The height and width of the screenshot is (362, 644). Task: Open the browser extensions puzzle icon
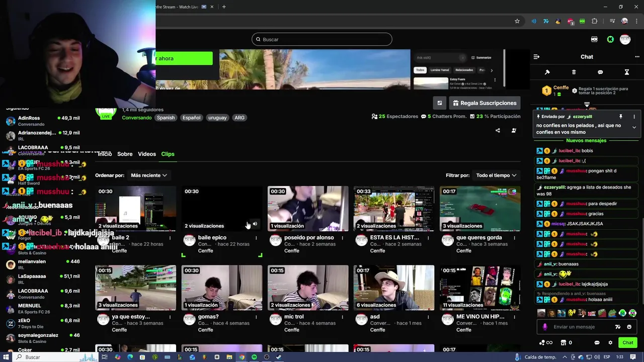coord(595,21)
